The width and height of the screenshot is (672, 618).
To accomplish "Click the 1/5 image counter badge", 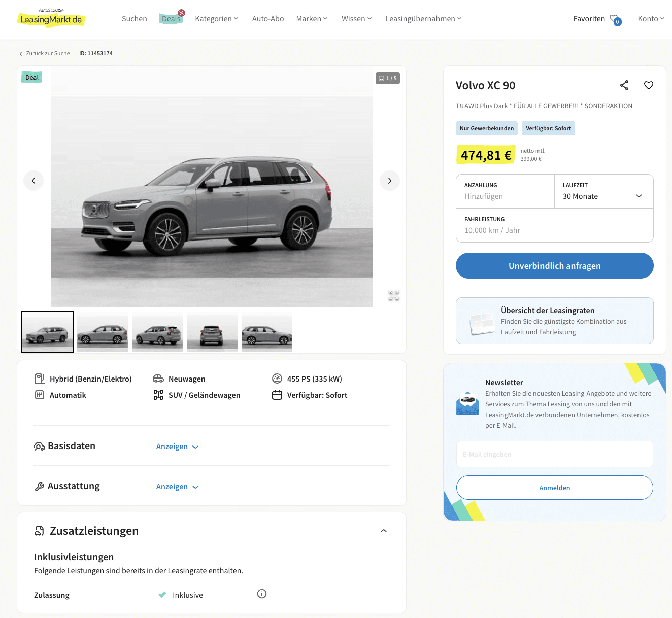I will (x=388, y=78).
